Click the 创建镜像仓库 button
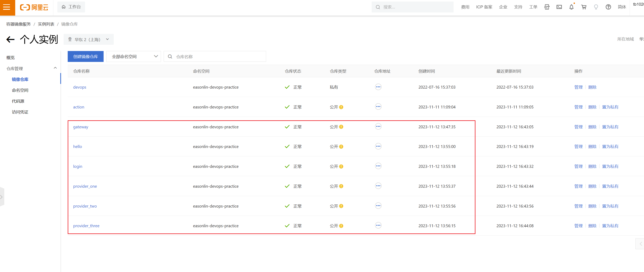 click(85, 57)
